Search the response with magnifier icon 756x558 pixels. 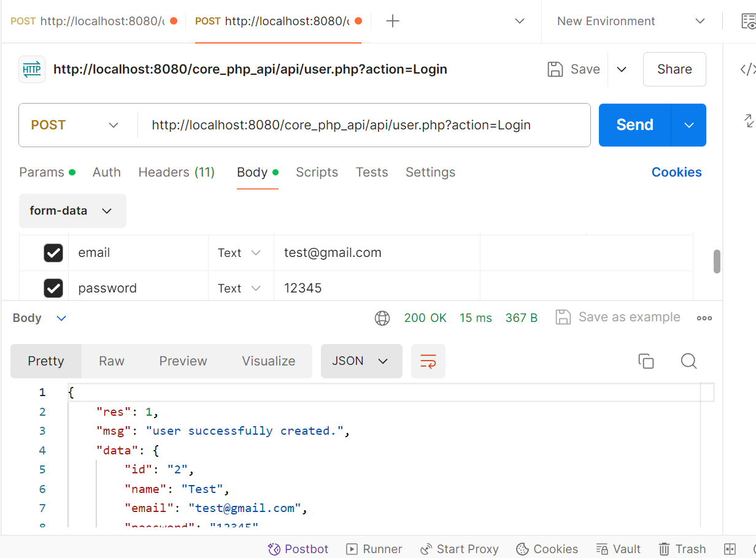689,361
